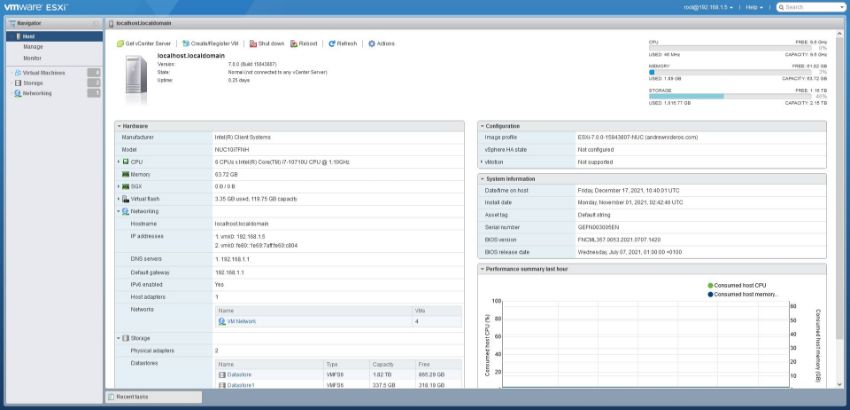The width and height of the screenshot is (850, 410).
Task: Open the Help dropdown menu
Action: click(x=754, y=7)
